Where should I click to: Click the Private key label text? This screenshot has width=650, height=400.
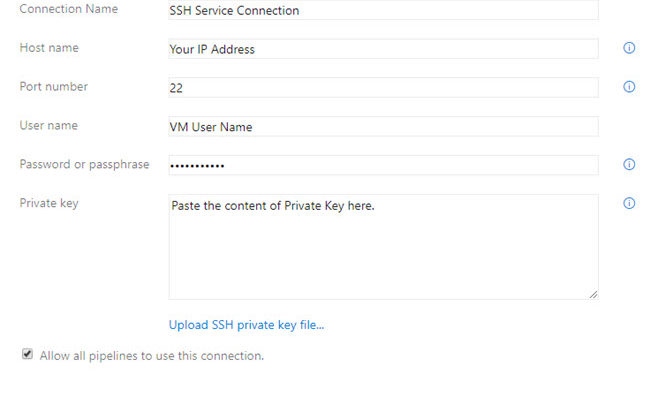point(49,204)
